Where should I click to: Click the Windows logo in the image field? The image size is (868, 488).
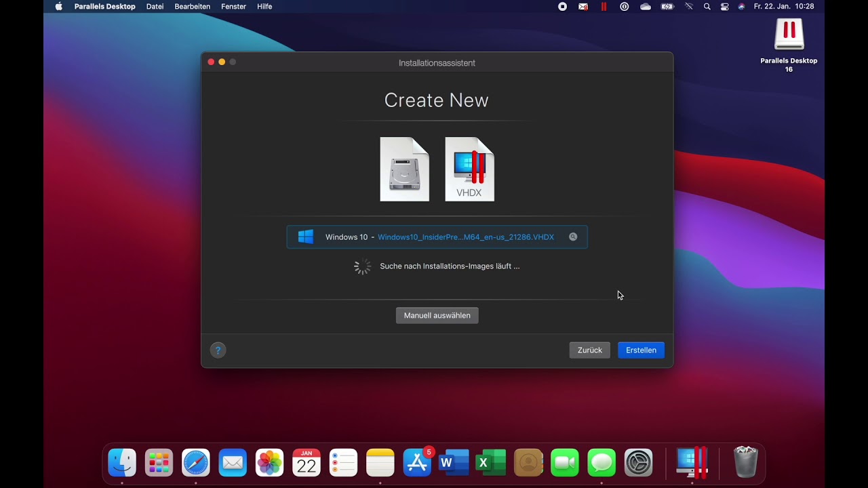[306, 237]
